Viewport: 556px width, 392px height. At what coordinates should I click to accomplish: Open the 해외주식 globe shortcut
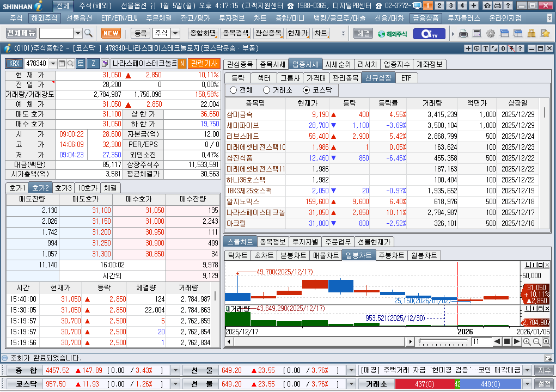[x=392, y=34]
